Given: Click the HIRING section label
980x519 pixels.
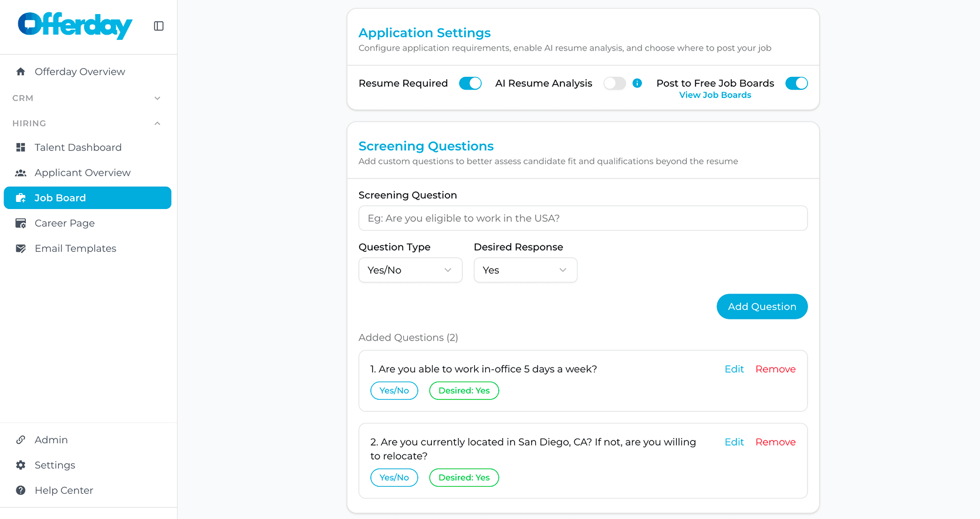Looking at the screenshot, I should pos(29,123).
